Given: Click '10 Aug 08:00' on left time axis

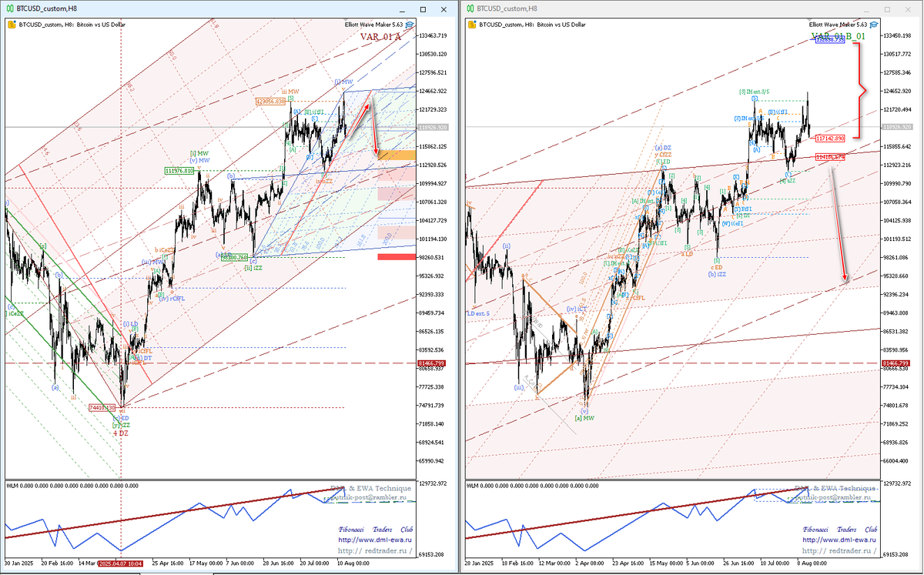Looking at the screenshot, I should (x=352, y=563).
